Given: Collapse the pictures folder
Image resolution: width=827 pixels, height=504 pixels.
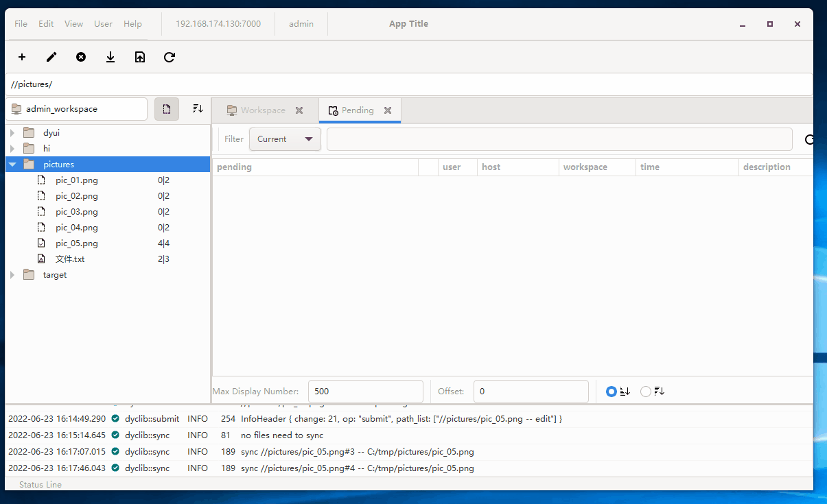Looking at the screenshot, I should point(12,165).
